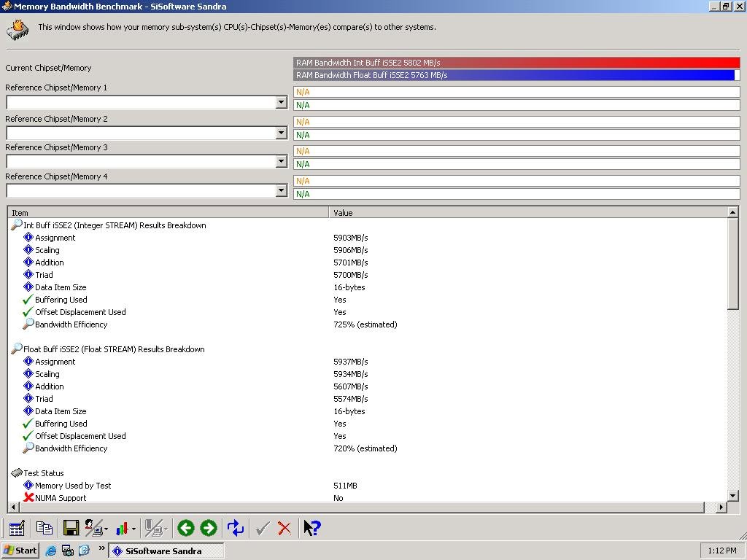
Task: Open the Windows Start menu
Action: (x=20, y=551)
